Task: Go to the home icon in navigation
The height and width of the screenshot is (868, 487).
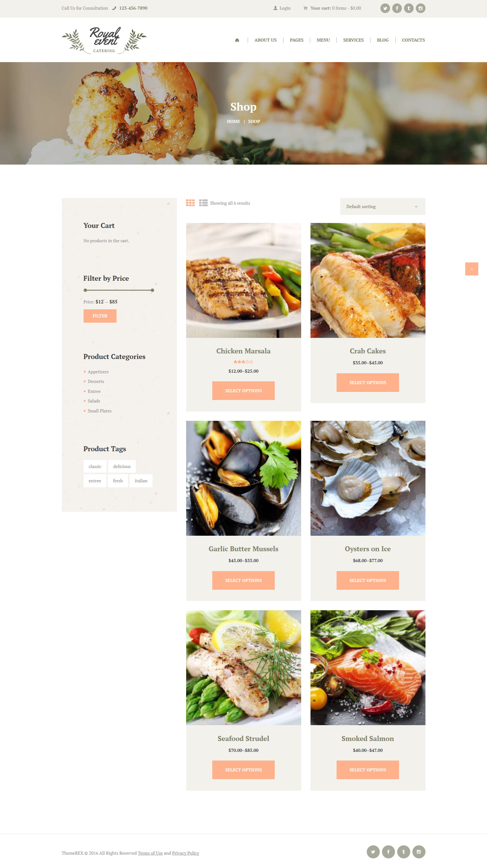Action: (x=237, y=40)
